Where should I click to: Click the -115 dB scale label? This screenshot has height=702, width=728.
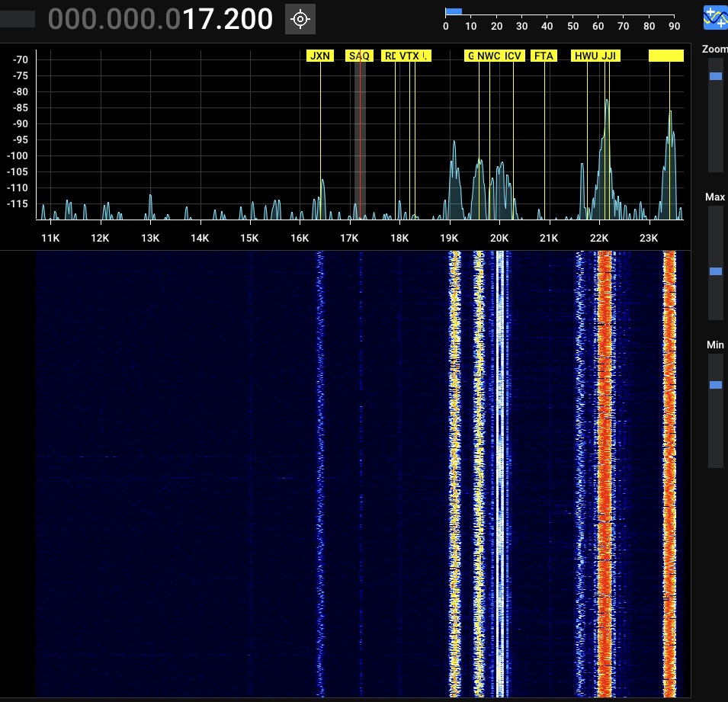pos(18,204)
